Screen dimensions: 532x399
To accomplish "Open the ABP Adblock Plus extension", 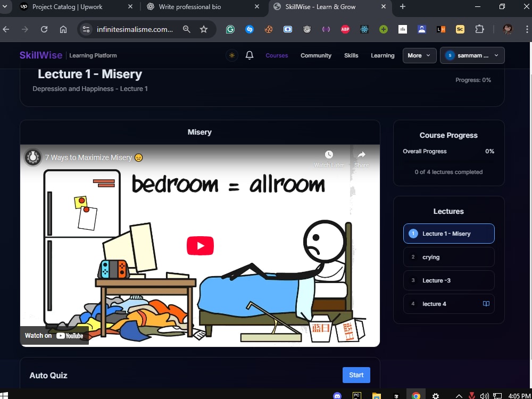I will coord(345,29).
